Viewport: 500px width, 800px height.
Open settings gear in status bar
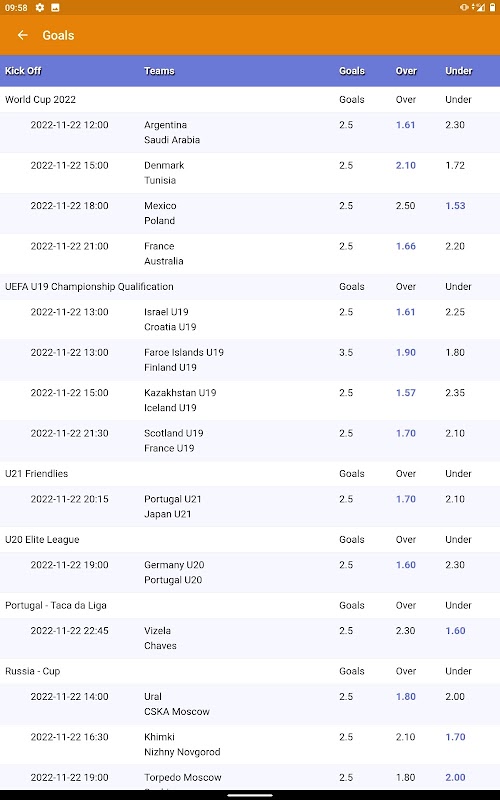40,7
